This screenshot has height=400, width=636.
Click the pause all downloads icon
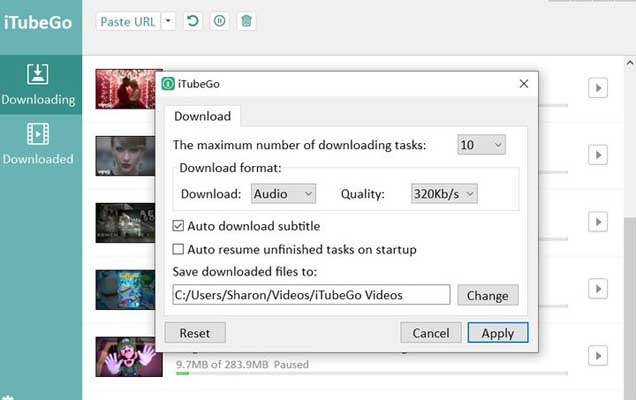[219, 21]
